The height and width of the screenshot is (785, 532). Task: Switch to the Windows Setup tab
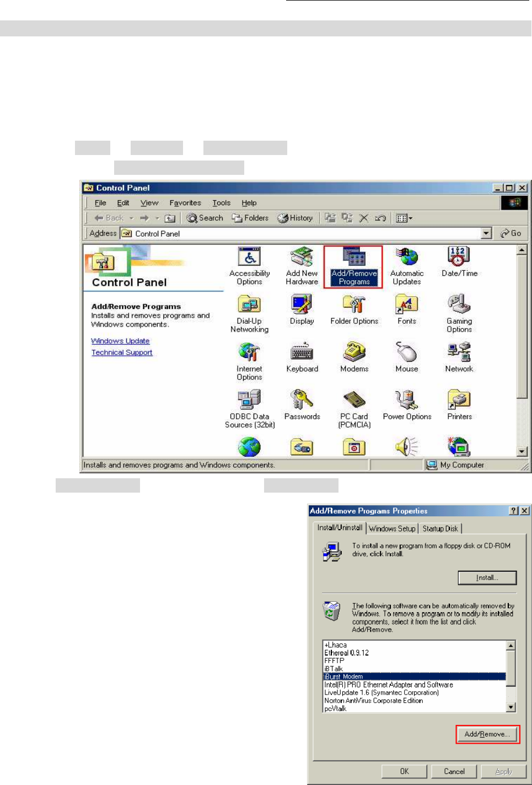click(392, 528)
